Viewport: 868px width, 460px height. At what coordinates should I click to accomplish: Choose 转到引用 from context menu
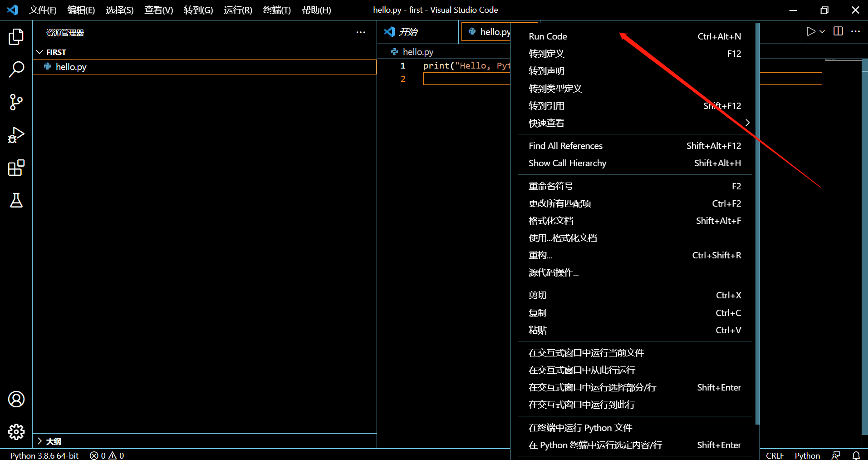pyautogui.click(x=635, y=106)
